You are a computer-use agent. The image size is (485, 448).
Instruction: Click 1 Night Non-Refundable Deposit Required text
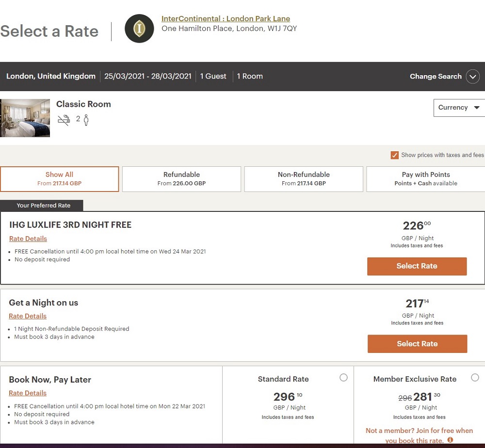click(71, 329)
